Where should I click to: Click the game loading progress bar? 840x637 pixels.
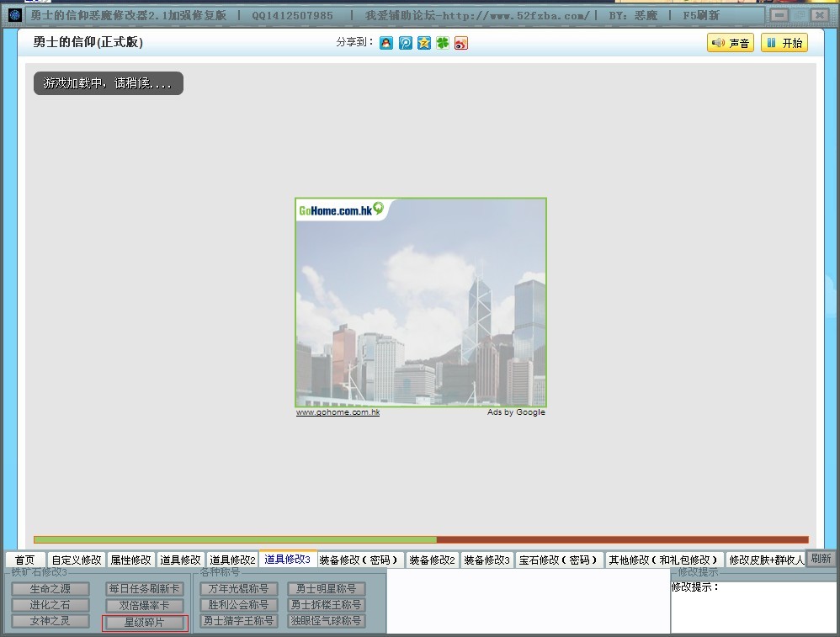pyautogui.click(x=421, y=539)
